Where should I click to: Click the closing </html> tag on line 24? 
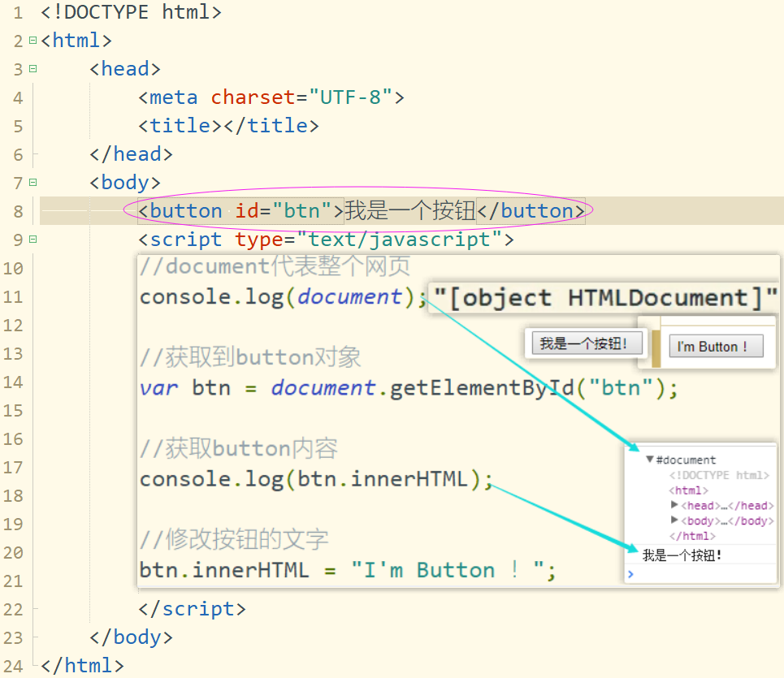click(83, 666)
